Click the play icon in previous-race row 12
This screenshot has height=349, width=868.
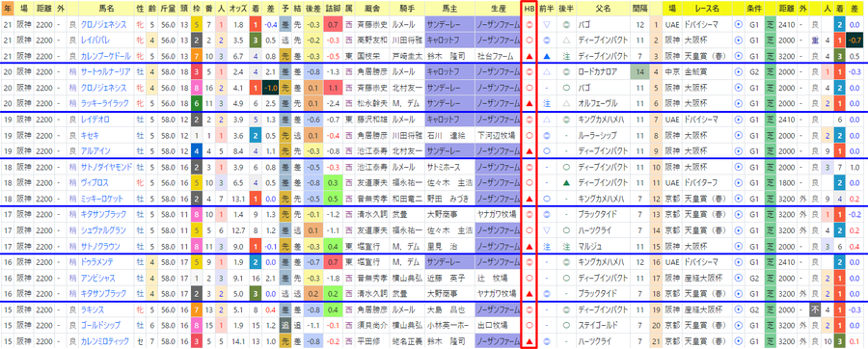(738, 199)
